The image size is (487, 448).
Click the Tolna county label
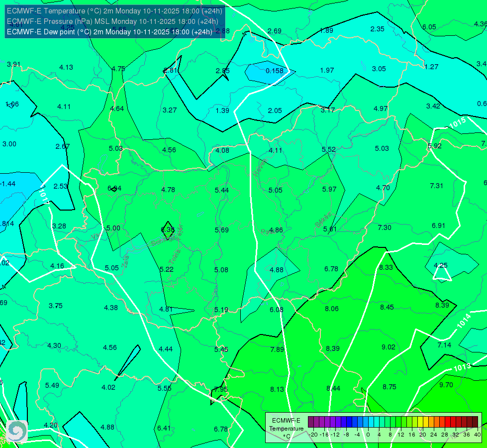(x=174, y=256)
